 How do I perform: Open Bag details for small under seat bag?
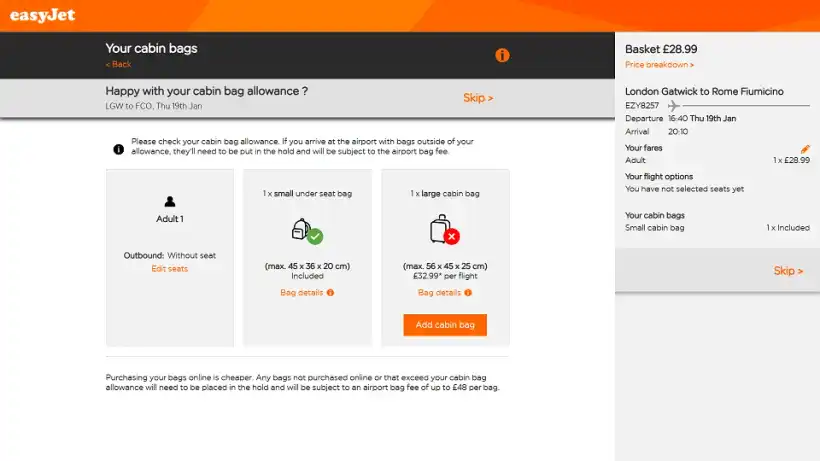click(302, 293)
